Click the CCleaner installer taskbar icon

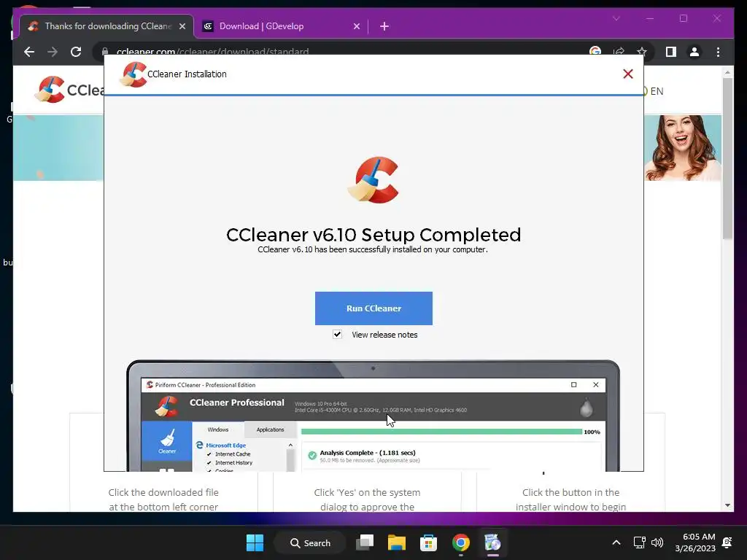point(492,542)
